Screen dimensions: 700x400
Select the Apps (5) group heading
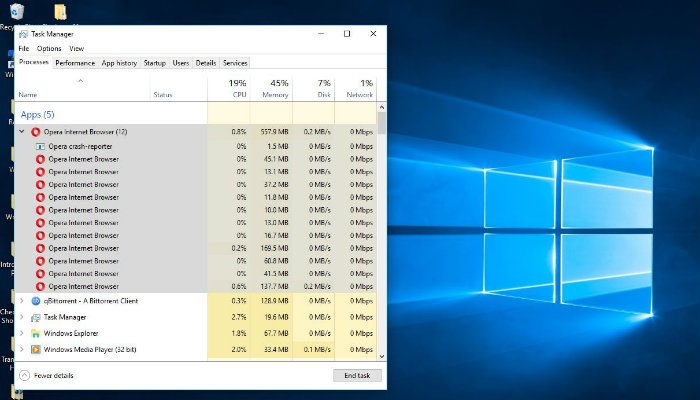click(38, 115)
